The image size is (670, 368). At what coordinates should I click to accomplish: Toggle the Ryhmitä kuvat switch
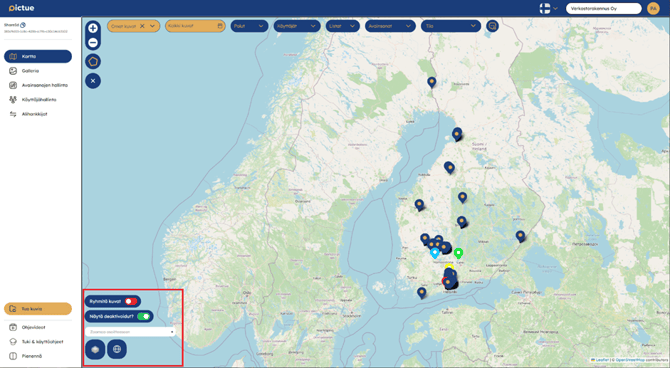131,301
